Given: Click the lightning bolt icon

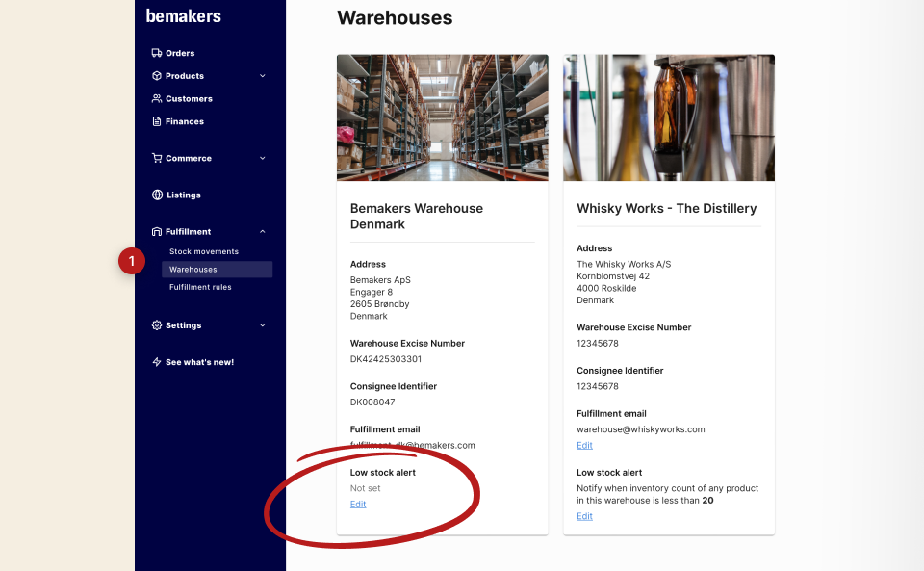Looking at the screenshot, I should pos(157,362).
